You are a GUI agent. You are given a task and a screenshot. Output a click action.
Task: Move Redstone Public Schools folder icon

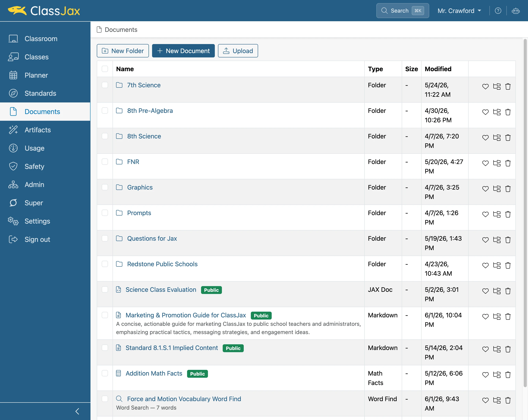497,265
